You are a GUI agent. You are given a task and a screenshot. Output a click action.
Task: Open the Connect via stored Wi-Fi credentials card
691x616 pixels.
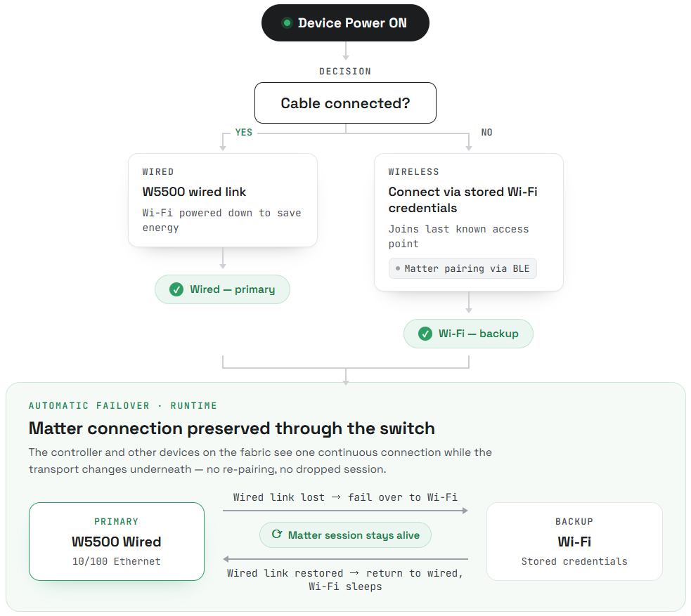tap(468, 222)
